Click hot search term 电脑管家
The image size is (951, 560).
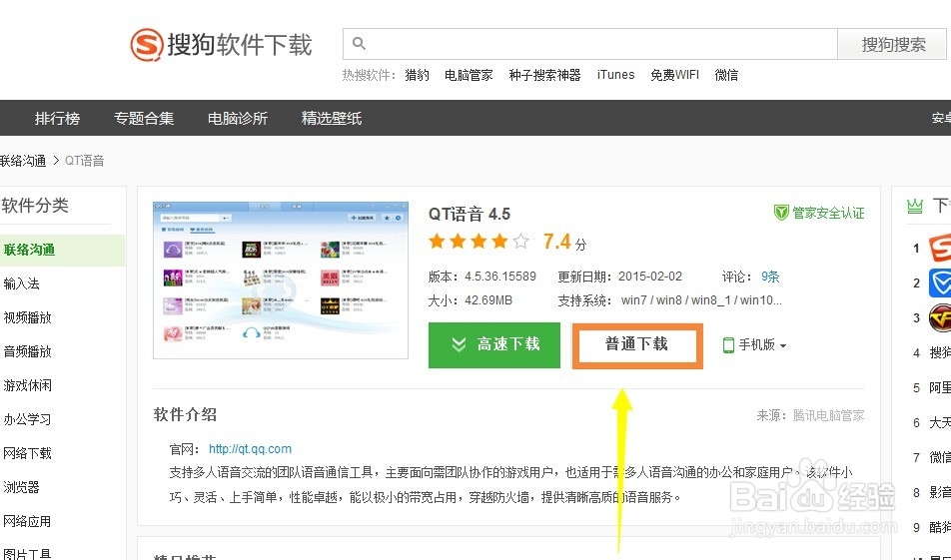coord(469,75)
